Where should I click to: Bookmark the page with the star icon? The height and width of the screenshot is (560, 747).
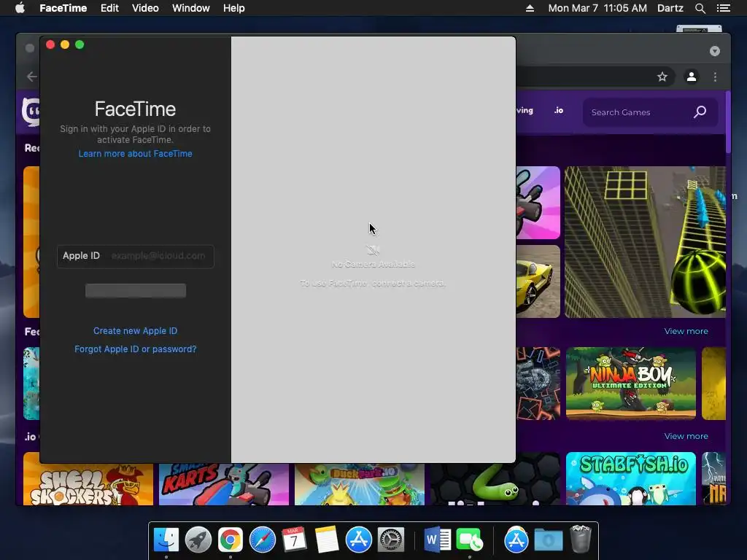(662, 77)
